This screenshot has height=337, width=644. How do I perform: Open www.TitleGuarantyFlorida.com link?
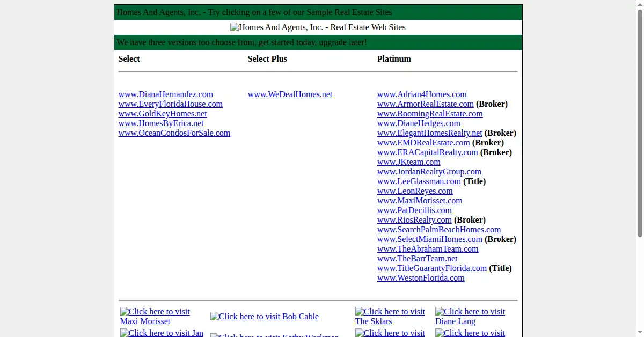[432, 268]
